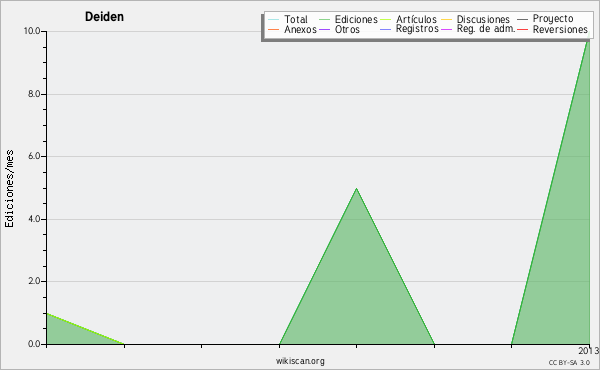Click the Anexos legend label
This screenshot has width=600, height=370.
(300, 29)
